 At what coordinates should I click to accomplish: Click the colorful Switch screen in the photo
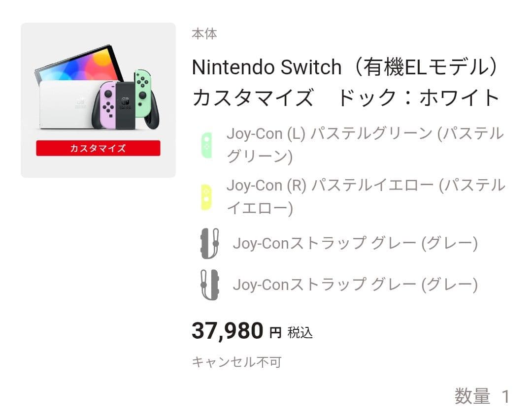tap(79, 64)
